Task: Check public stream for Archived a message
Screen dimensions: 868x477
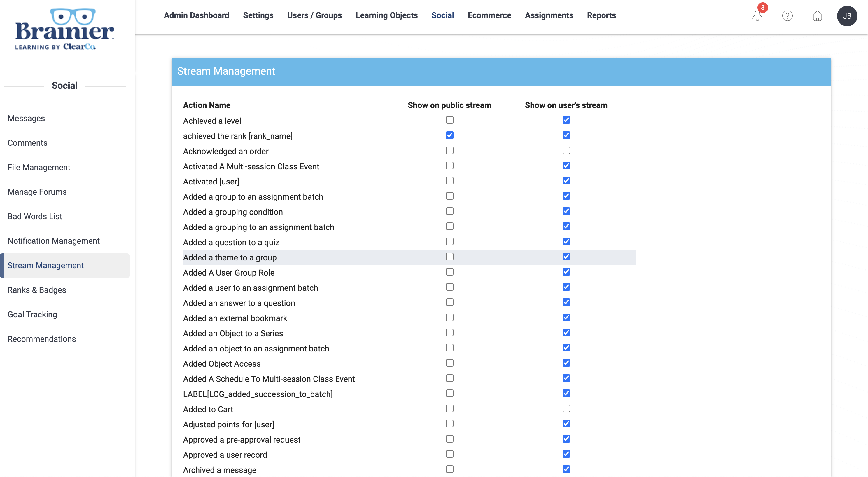Action: coord(449,469)
